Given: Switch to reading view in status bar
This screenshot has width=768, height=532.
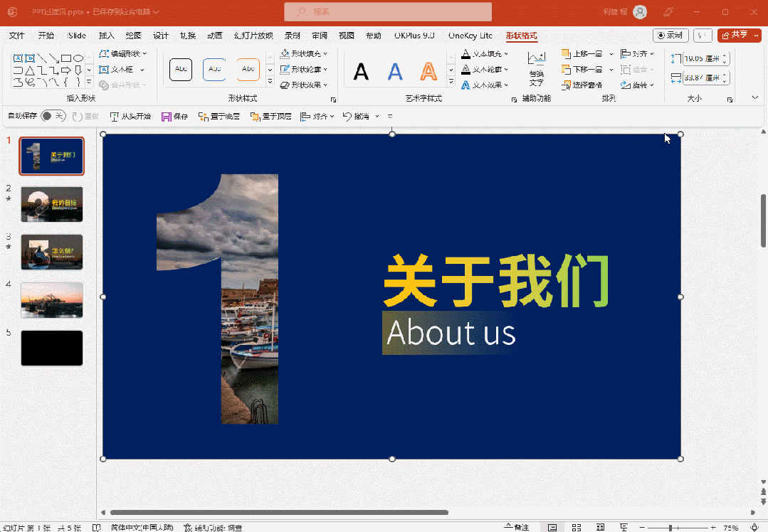Looking at the screenshot, I should (601, 528).
